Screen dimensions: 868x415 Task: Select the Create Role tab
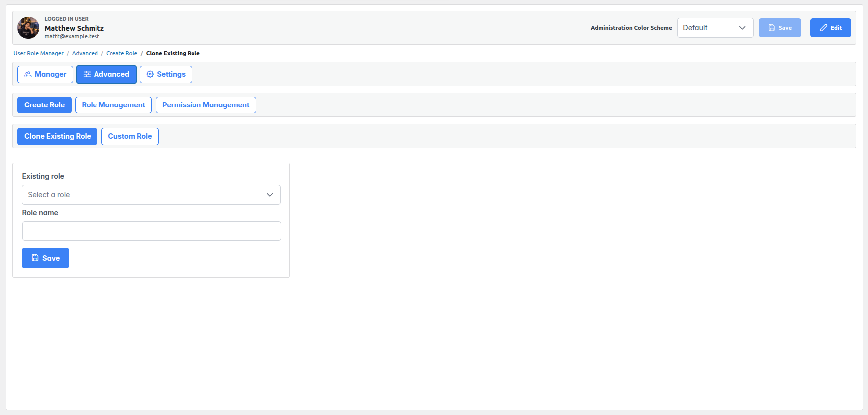pos(44,105)
